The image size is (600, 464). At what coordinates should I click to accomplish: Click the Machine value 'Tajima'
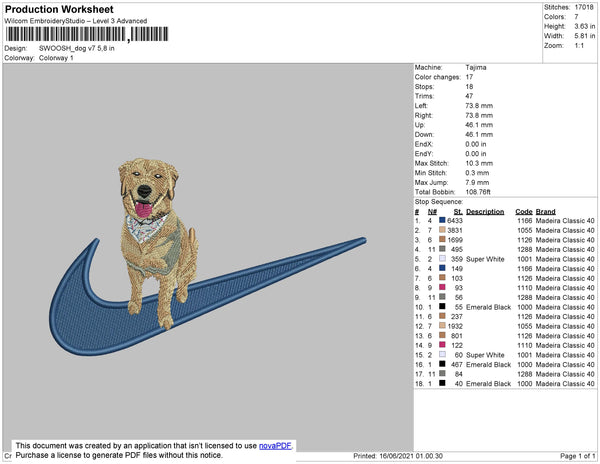click(476, 67)
